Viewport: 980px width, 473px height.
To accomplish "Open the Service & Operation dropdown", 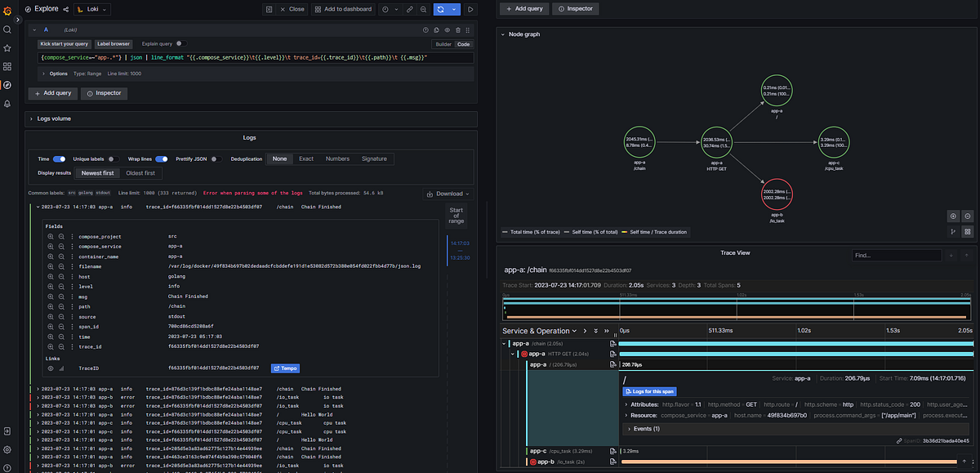I will pyautogui.click(x=541, y=331).
